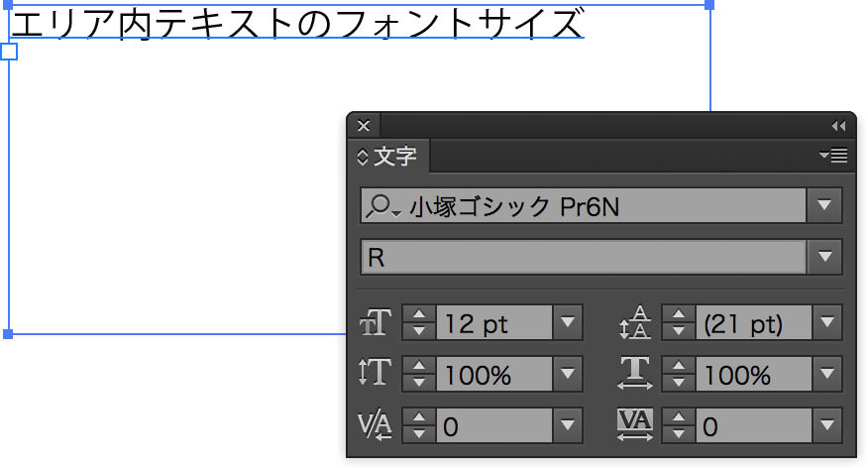Close the 文字 panel
Image resolution: width=868 pixels, height=468 pixels.
[364, 126]
